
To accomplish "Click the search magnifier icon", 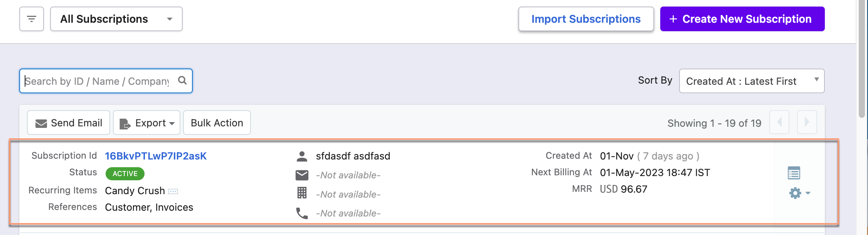I will pyautogui.click(x=182, y=81).
